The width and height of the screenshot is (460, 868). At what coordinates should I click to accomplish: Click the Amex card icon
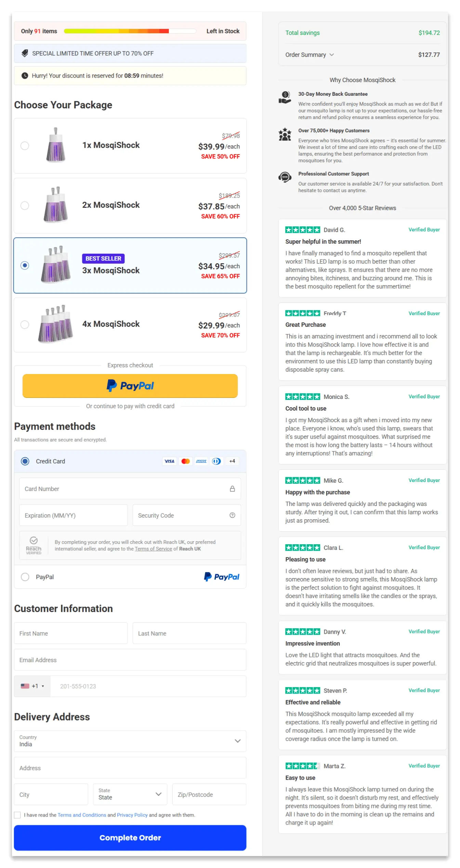click(x=201, y=461)
